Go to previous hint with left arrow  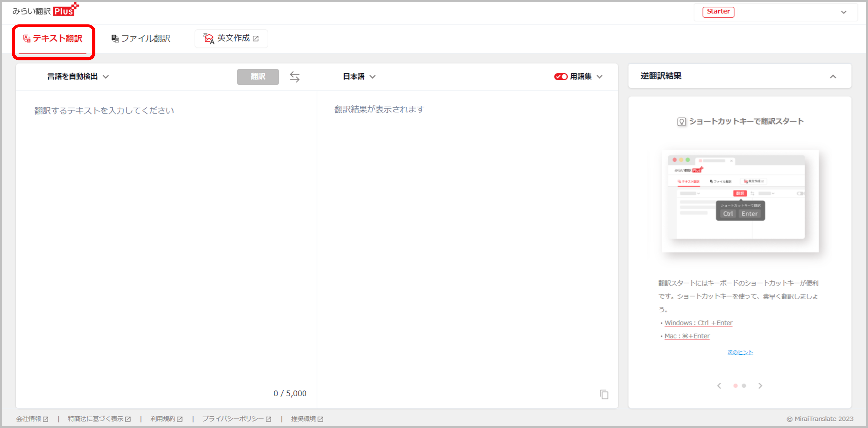pyautogui.click(x=719, y=385)
